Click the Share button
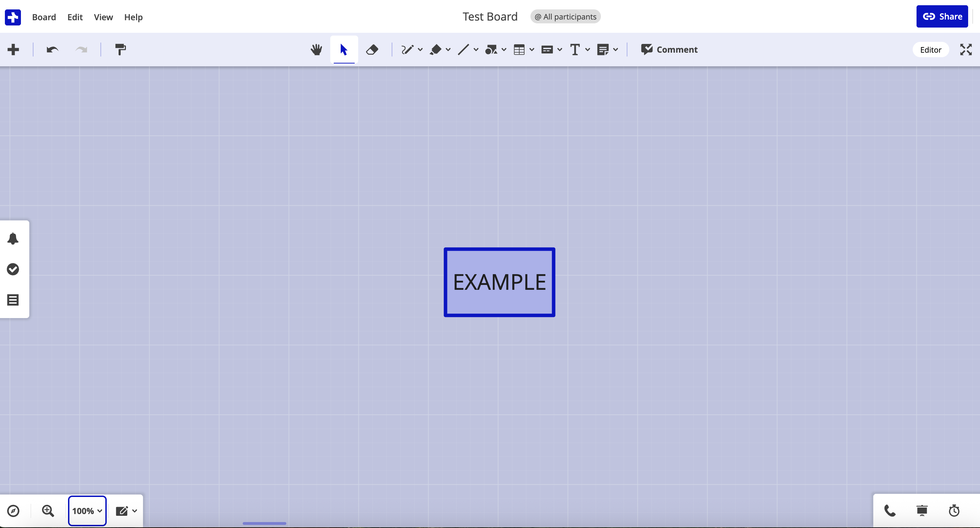Image resolution: width=980 pixels, height=528 pixels. coord(942,16)
